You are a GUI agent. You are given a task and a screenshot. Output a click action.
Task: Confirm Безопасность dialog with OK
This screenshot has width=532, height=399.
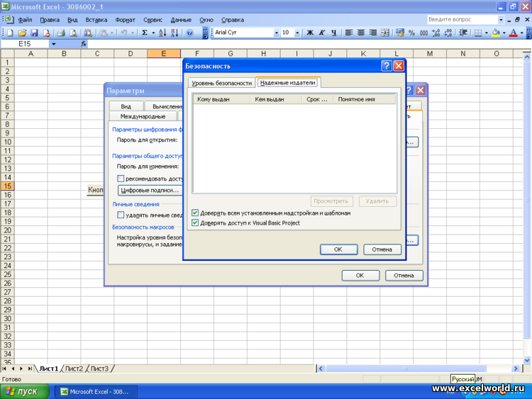click(338, 249)
